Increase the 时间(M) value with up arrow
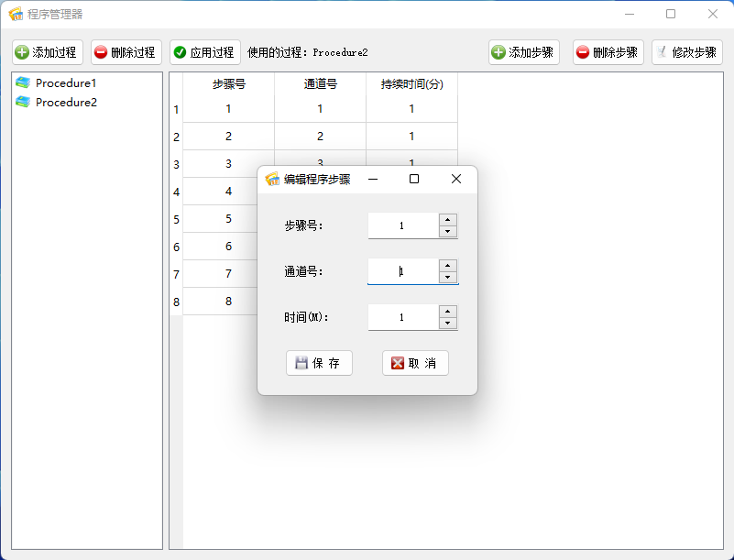Viewport: 734px width, 560px height. click(448, 312)
